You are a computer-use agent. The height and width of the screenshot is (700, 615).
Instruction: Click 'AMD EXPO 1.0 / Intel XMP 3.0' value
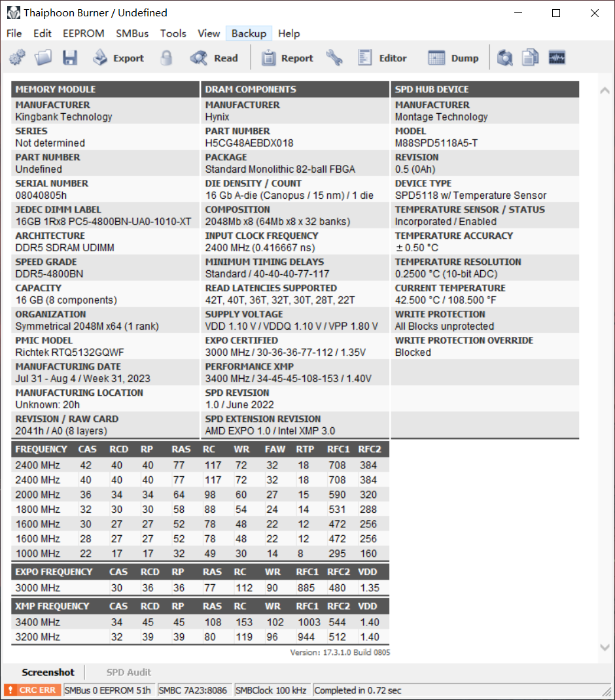tap(270, 431)
